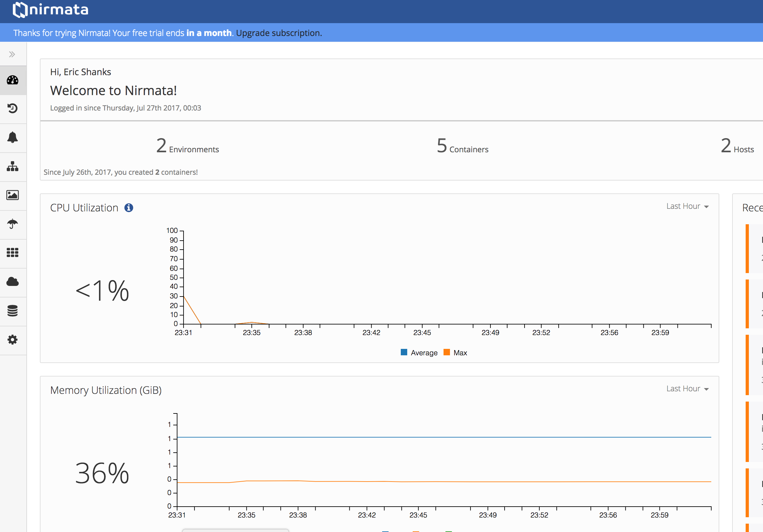The height and width of the screenshot is (532, 763).
Task: Click the Upgrade subscription link
Action: tap(278, 33)
